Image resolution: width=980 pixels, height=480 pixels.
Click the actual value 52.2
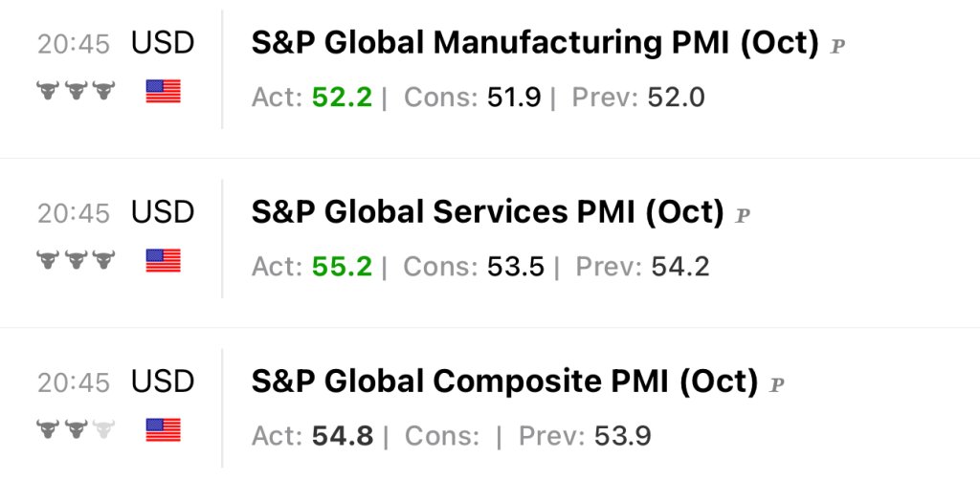[x=342, y=98]
